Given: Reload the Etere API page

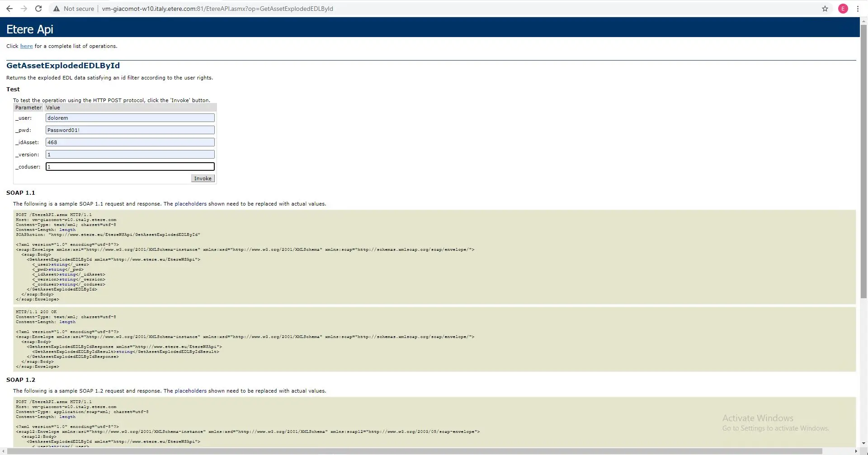Looking at the screenshot, I should pos(39,9).
